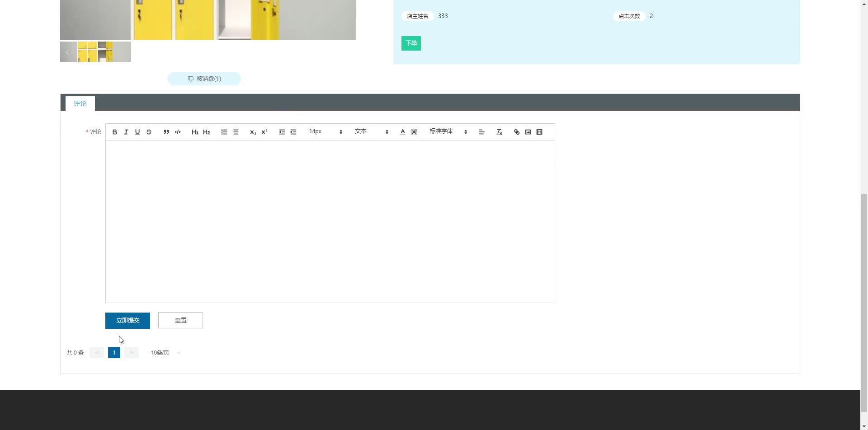Click the thumbnail strip previous arrow
Screen dimensions: 868x430
point(68,52)
